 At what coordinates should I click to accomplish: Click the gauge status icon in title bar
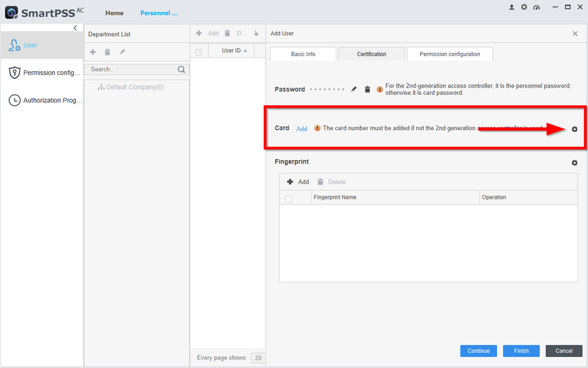(536, 7)
